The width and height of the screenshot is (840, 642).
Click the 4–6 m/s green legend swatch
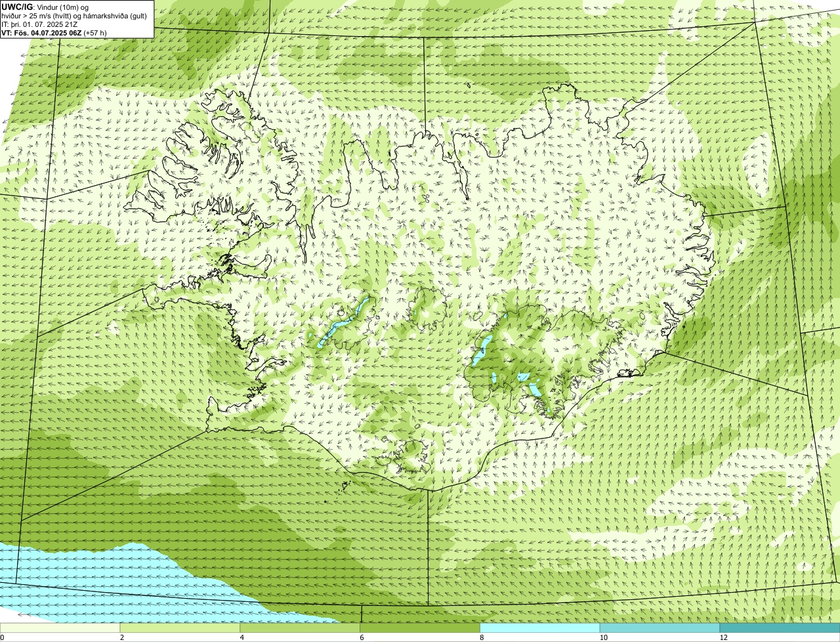(301, 628)
